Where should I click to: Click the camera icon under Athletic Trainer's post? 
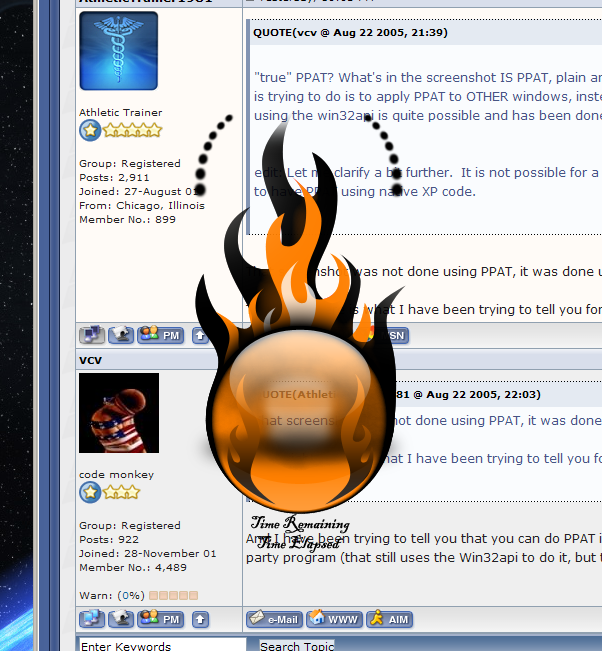pos(121,335)
